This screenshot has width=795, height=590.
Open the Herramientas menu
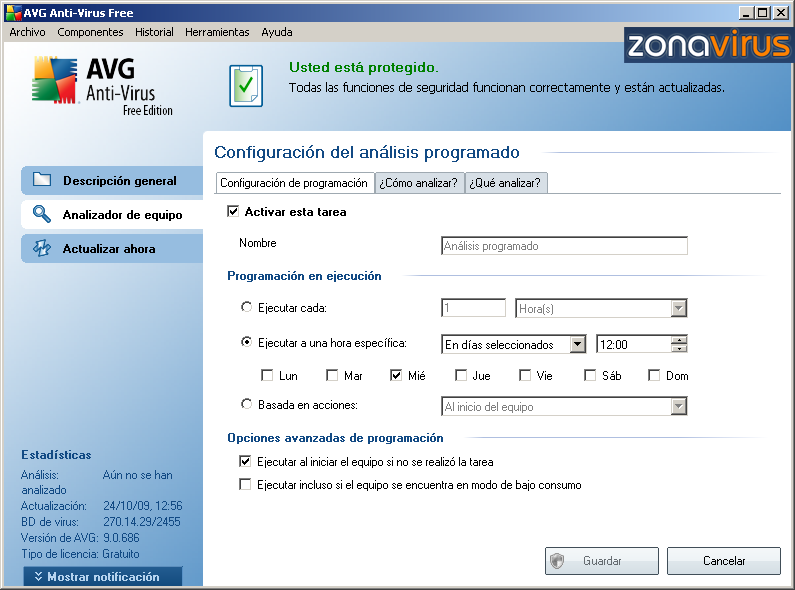(x=217, y=32)
